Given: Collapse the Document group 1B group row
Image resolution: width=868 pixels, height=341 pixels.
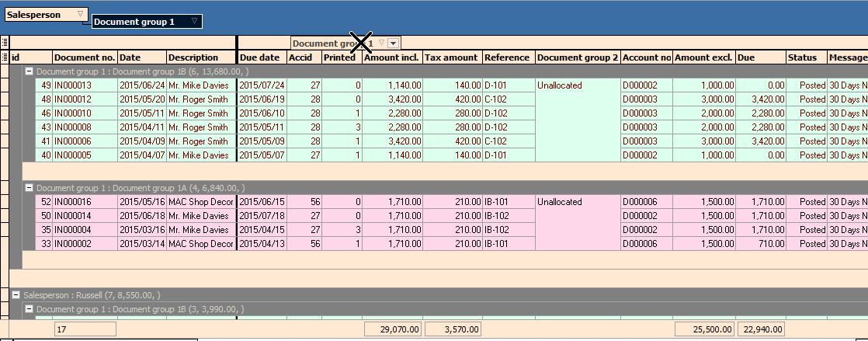Looking at the screenshot, I should pyautogui.click(x=29, y=71).
